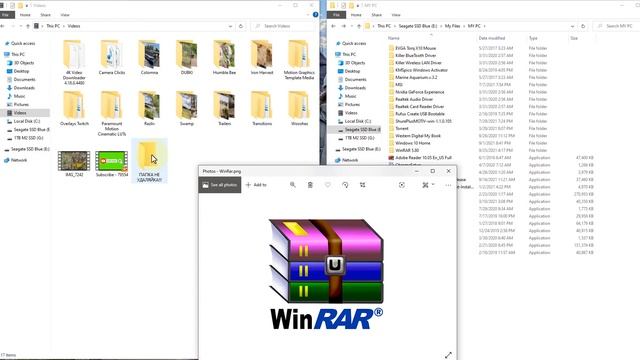
Task: Click the rotate icon in Photos toolbar
Action: click(x=345, y=185)
